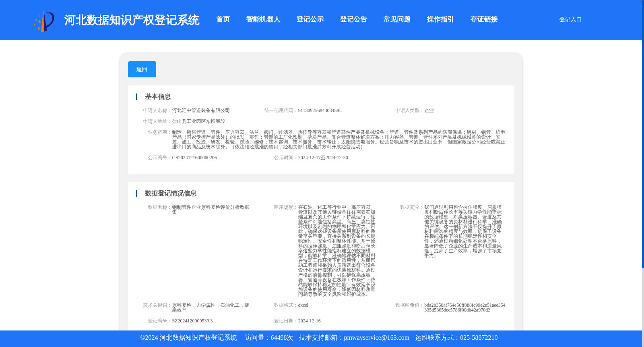Click the data format value excel
The width and height of the screenshot is (644, 347).
(303, 305)
